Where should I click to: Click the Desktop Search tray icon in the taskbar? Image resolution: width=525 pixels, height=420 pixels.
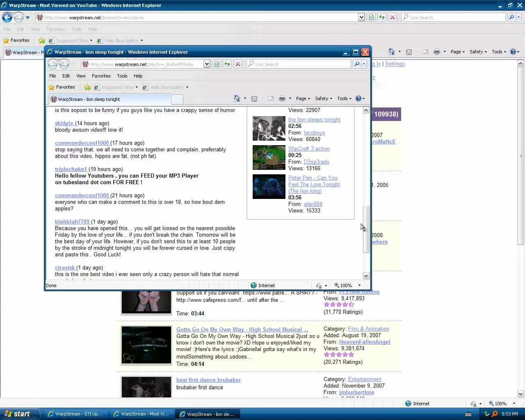[495, 414]
